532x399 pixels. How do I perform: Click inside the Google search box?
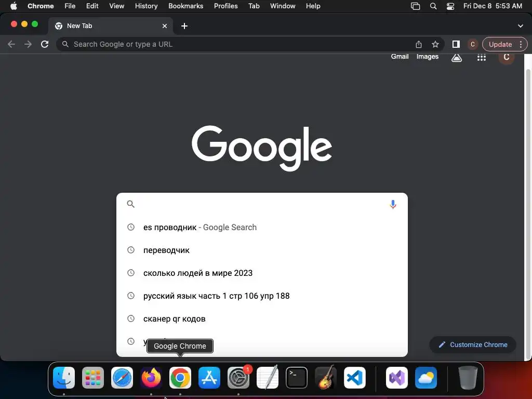tap(261, 204)
